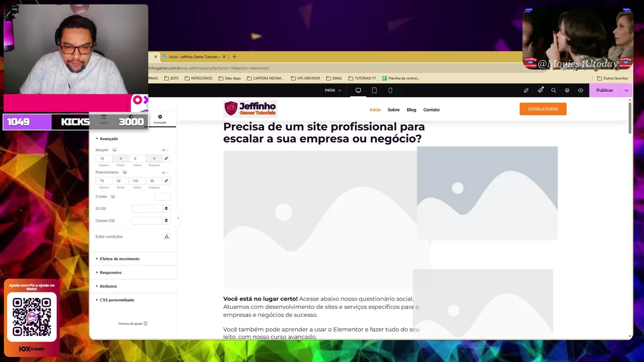The height and width of the screenshot is (362, 644).
Task: Preview changes with the eye icon
Action: coord(581,90)
